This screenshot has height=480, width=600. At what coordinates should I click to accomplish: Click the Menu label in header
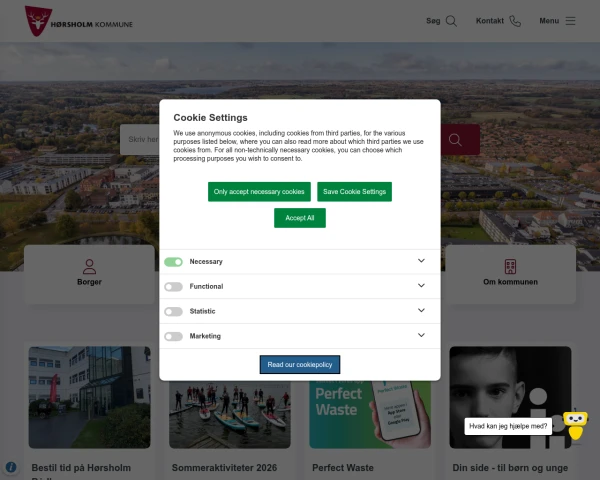[x=549, y=21]
